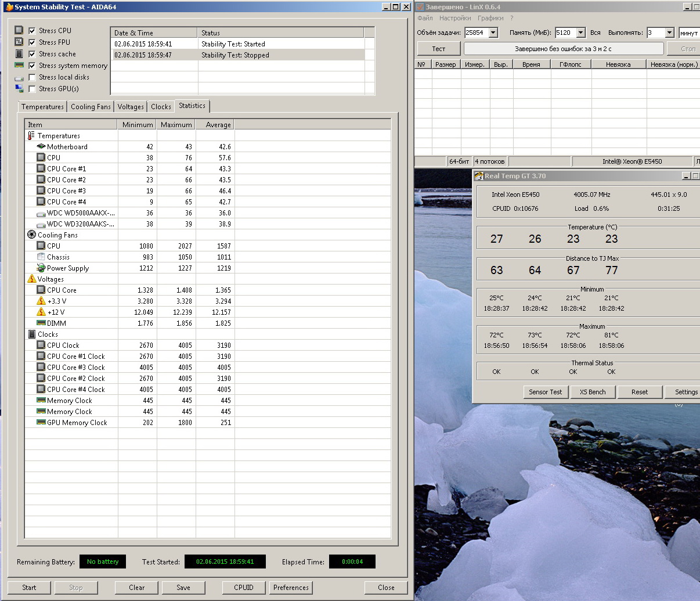This screenshot has width=700, height=601.
Task: Switch to the Clocks tab
Action: (x=161, y=107)
